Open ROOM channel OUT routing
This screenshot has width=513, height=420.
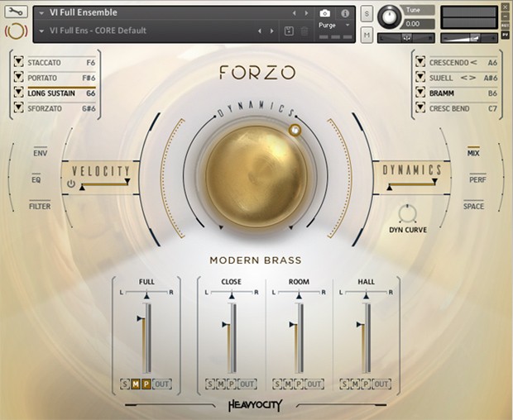(x=314, y=384)
